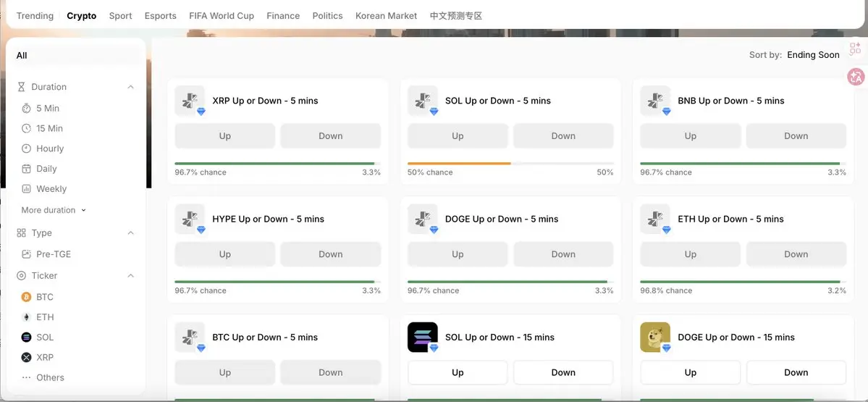Click the calendar icon beside Daily
Image resolution: width=868 pixels, height=402 pixels.
click(26, 169)
